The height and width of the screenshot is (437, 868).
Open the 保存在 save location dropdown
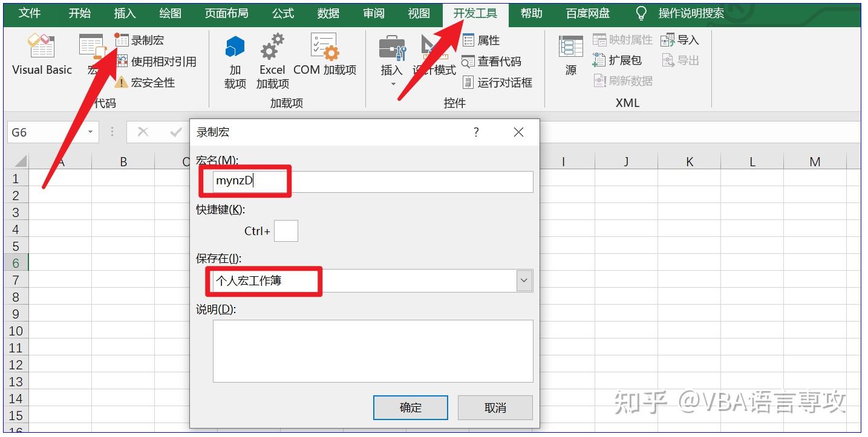click(x=524, y=280)
